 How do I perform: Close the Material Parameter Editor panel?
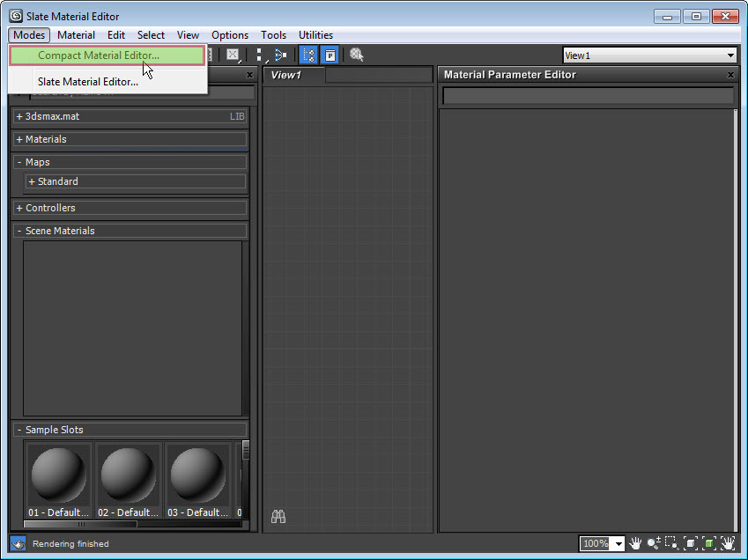point(730,75)
